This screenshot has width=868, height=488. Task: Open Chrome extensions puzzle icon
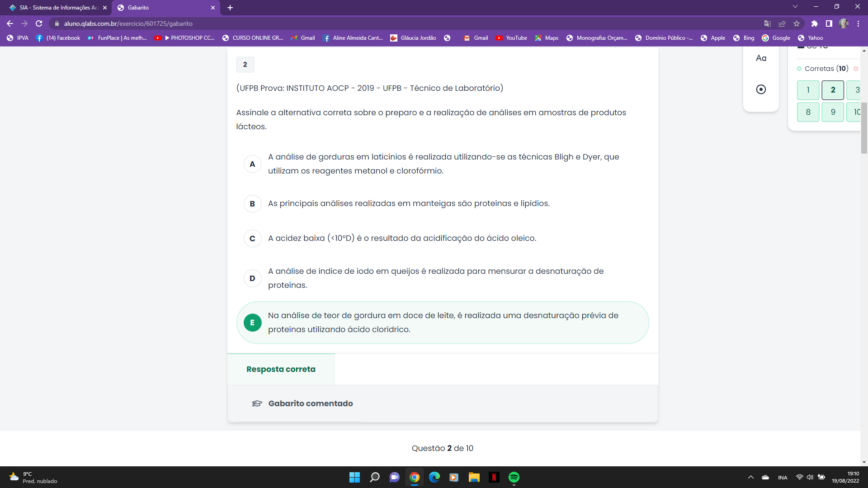(x=815, y=23)
